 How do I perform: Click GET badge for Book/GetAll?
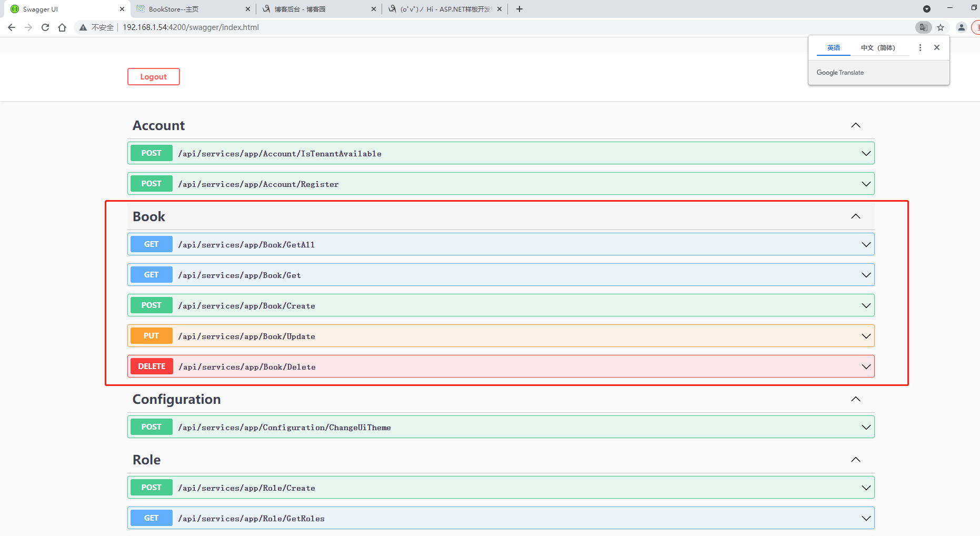152,244
